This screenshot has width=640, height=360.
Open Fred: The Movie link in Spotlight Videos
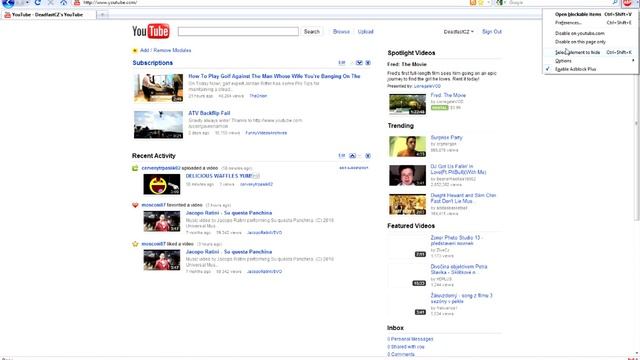(x=448, y=95)
